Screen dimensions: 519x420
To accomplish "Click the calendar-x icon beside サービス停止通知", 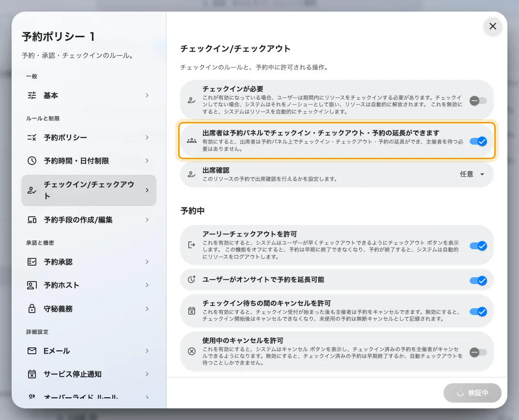I will (32, 374).
